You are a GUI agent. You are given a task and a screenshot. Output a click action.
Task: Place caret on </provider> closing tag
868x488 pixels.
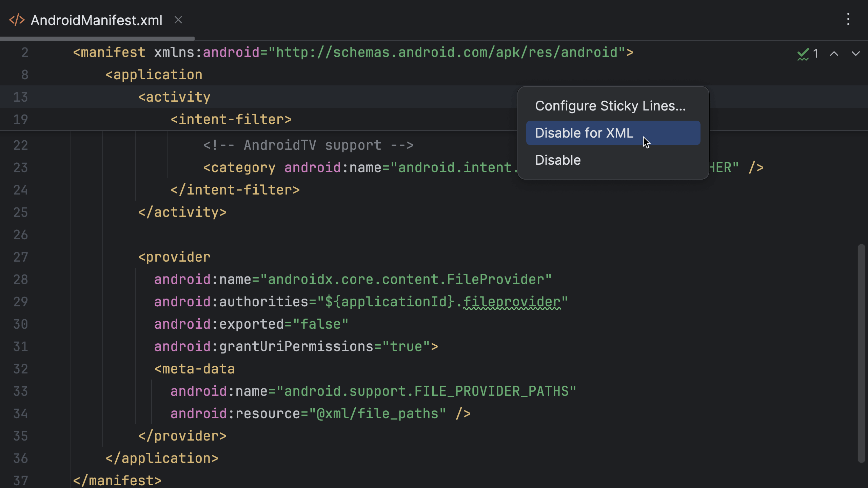182,436
